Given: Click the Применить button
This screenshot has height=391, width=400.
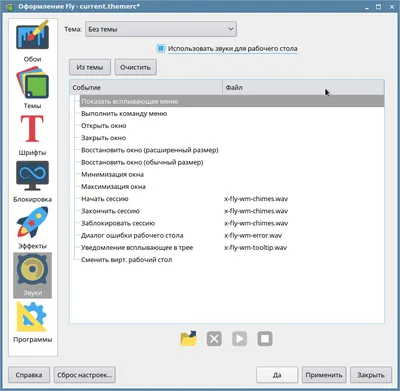Looking at the screenshot, I should 324,375.
